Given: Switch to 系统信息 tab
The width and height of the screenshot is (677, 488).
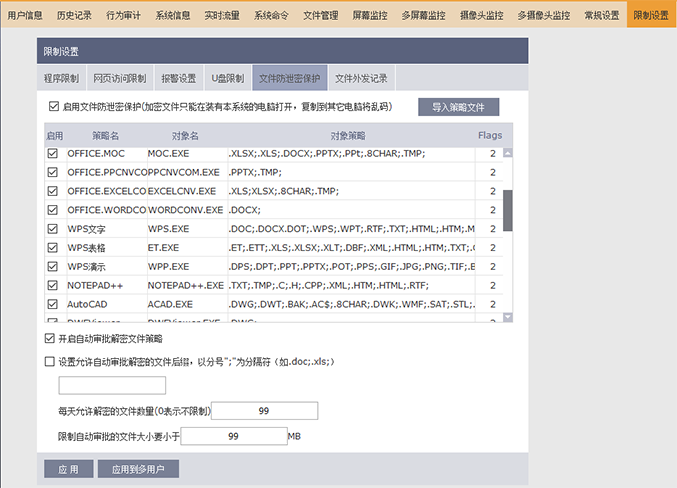Looking at the screenshot, I should click(x=173, y=16).
